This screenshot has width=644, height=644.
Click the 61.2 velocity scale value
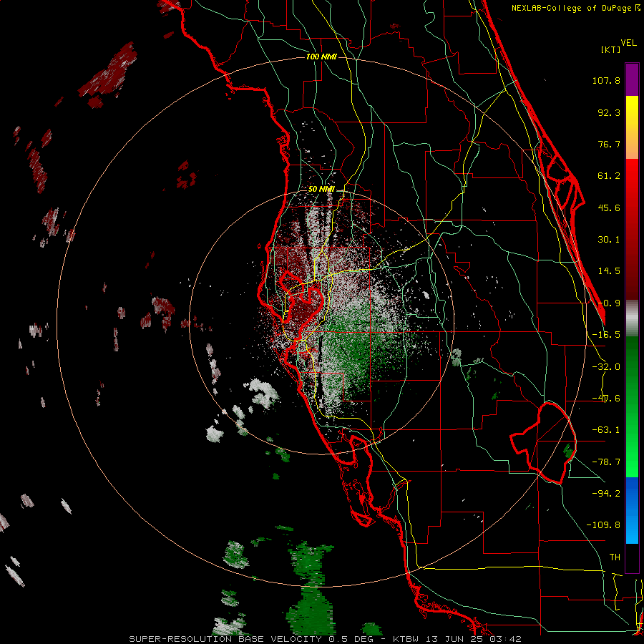(x=609, y=176)
